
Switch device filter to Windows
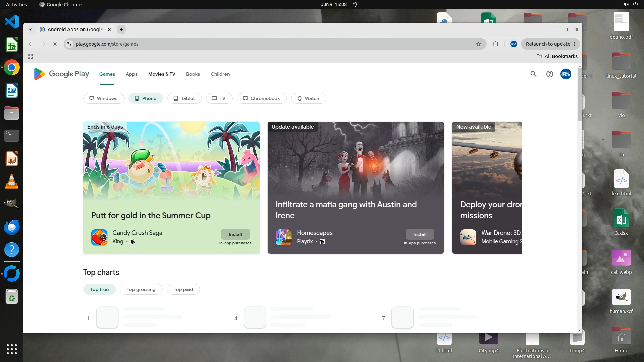click(103, 98)
